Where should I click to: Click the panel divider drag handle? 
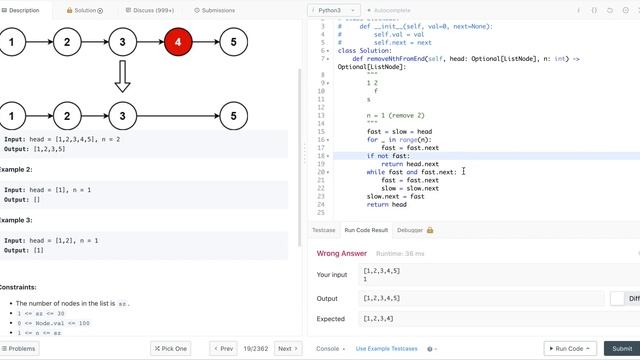(304, 153)
